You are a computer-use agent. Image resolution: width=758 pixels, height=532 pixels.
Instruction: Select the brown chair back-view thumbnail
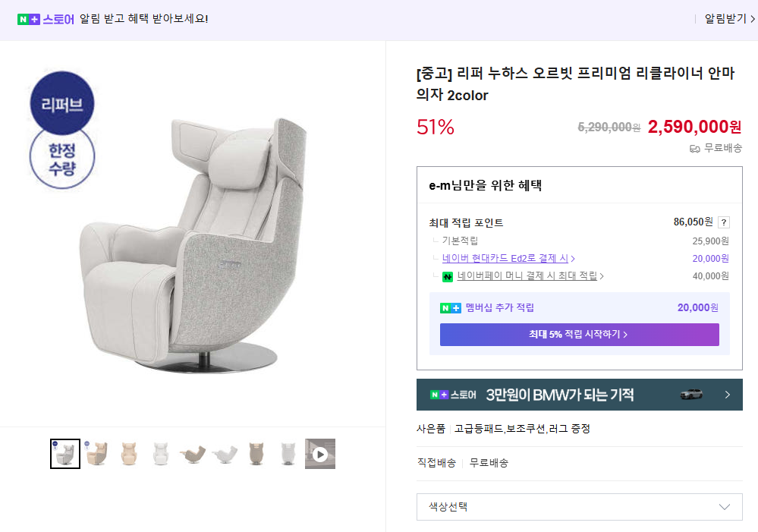coord(256,454)
